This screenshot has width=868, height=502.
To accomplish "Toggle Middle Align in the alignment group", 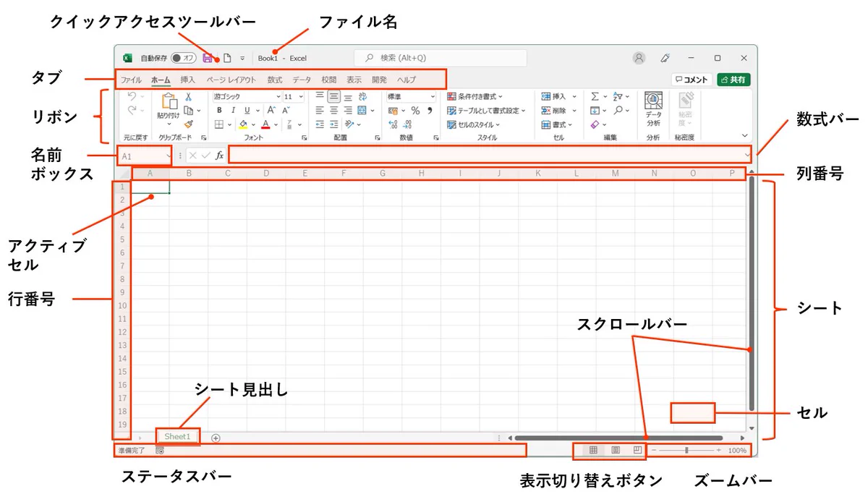I will pyautogui.click(x=333, y=96).
